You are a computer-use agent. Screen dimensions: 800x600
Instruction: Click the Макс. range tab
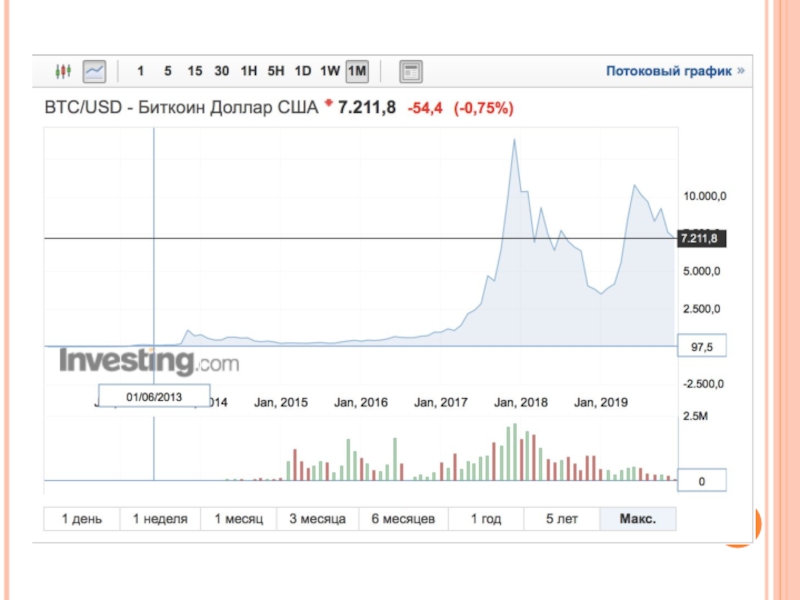pos(637,519)
